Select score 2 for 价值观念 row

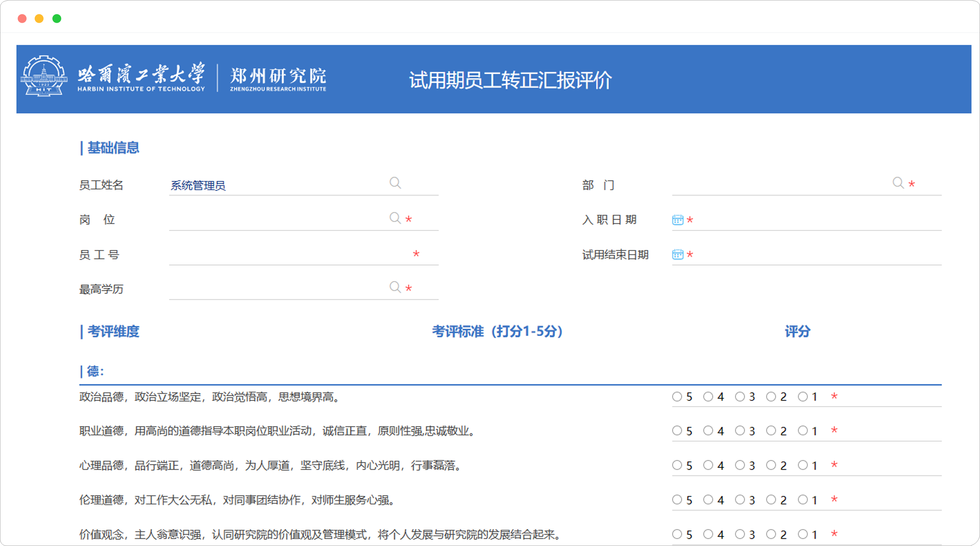(771, 534)
